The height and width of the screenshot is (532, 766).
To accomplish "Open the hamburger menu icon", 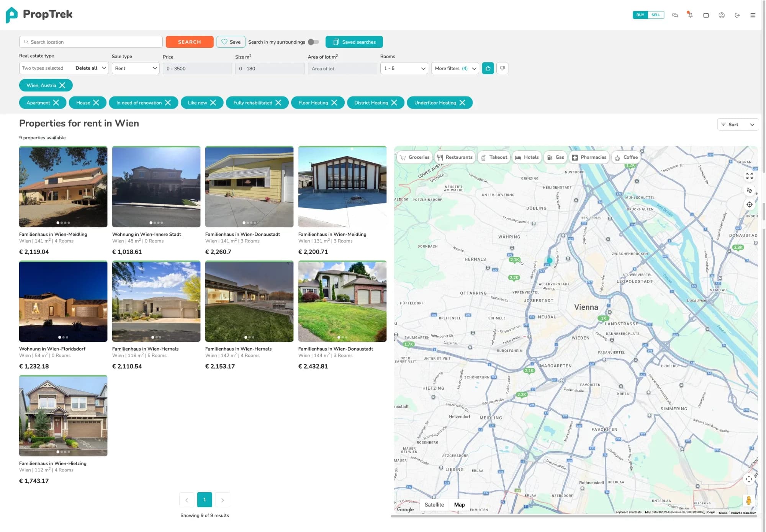I will pyautogui.click(x=753, y=15).
